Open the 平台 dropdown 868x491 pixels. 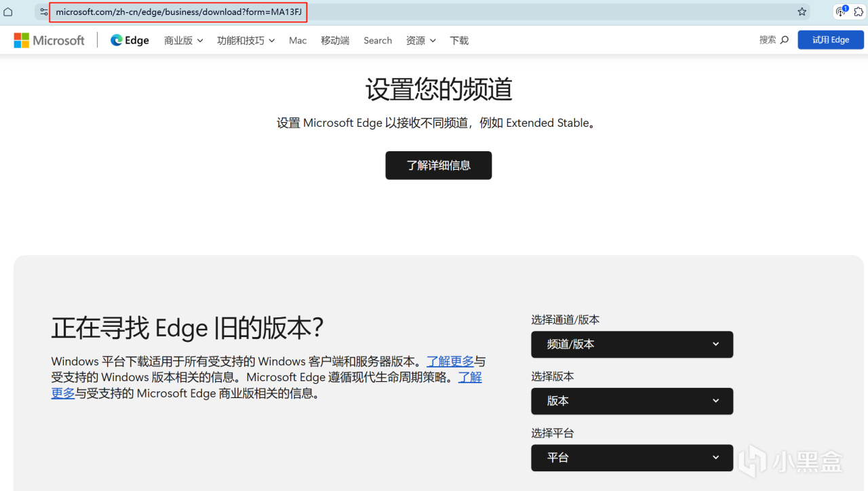[x=631, y=458]
